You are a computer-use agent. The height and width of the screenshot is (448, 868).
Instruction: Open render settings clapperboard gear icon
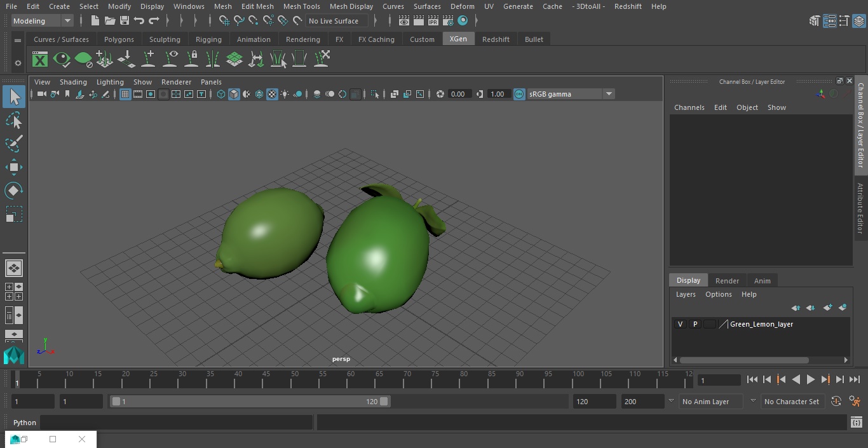(448, 21)
